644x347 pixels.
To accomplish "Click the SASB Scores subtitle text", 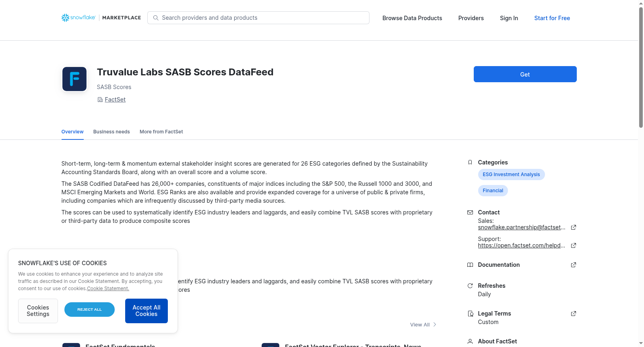I will (114, 87).
